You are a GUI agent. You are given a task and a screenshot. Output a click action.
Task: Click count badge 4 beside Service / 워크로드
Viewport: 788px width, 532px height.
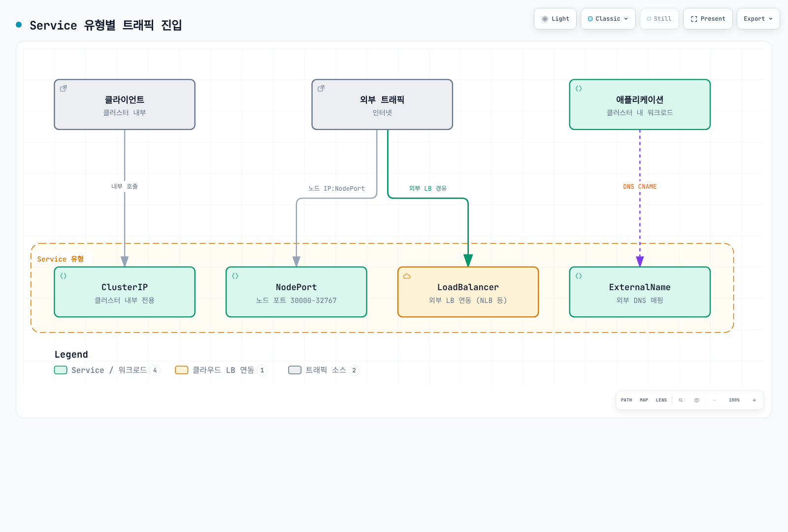point(155,370)
